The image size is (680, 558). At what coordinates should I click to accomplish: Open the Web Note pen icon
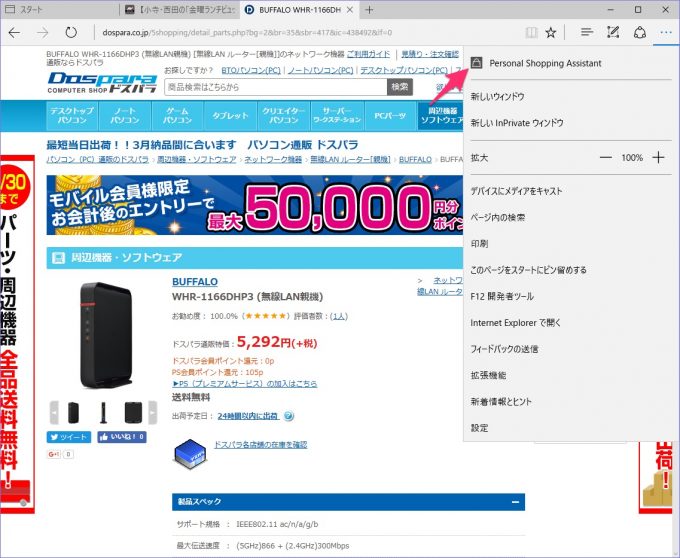(613, 33)
